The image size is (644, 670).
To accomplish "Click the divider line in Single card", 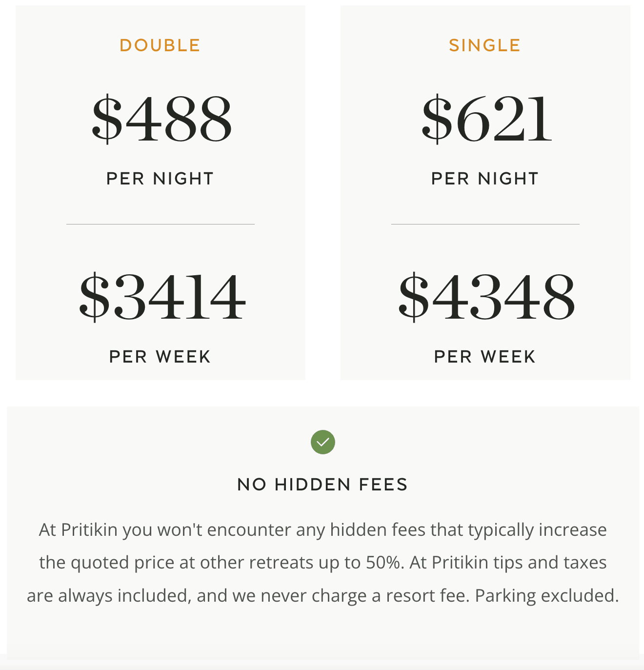I will [x=485, y=224].
